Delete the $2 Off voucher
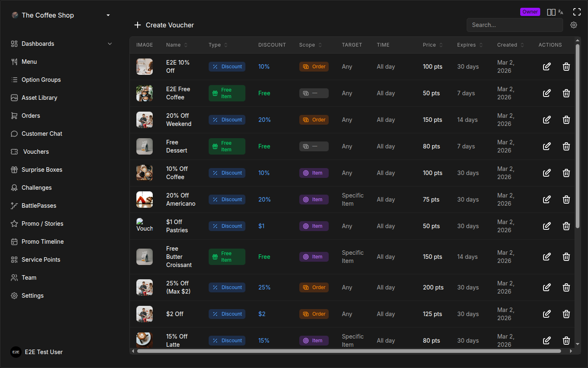Viewport: 588px width, 368px height. coord(566,314)
